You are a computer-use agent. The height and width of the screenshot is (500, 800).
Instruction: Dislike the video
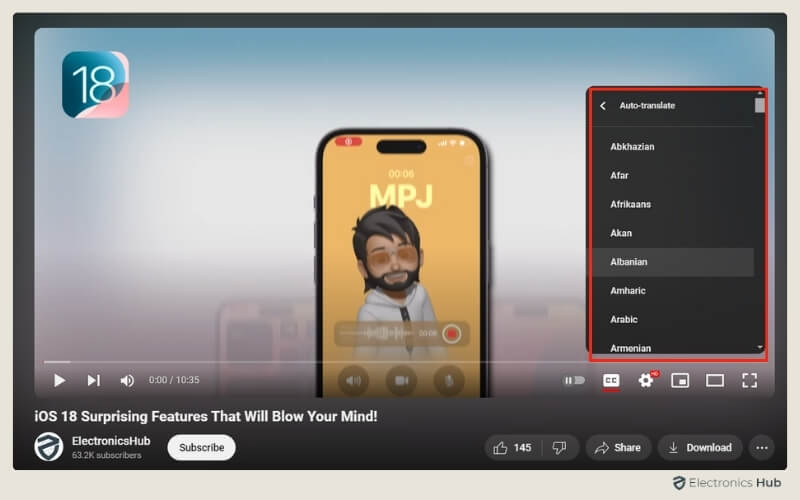click(x=560, y=448)
